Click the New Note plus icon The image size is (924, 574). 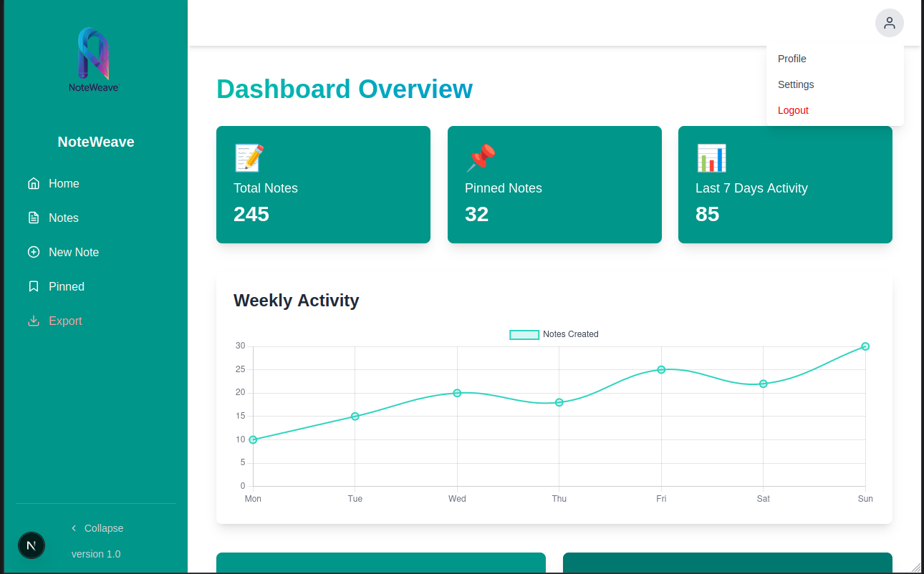(x=34, y=252)
